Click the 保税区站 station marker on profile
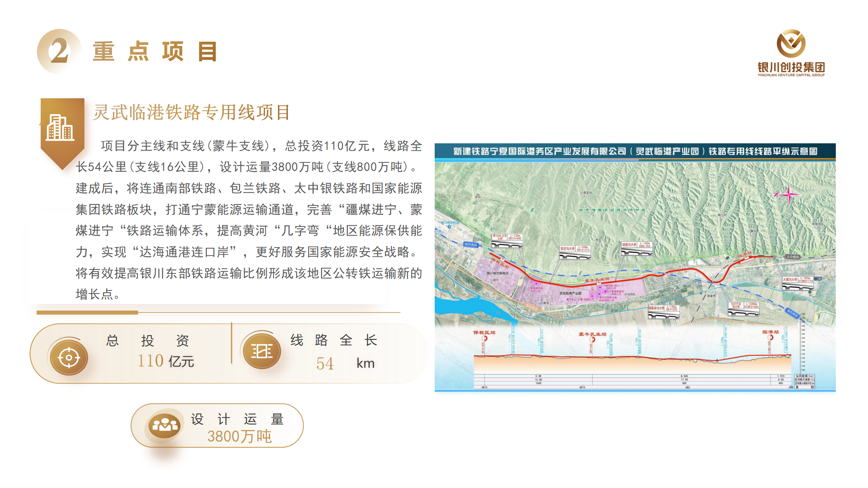This screenshot has width=868, height=488. tap(485, 338)
